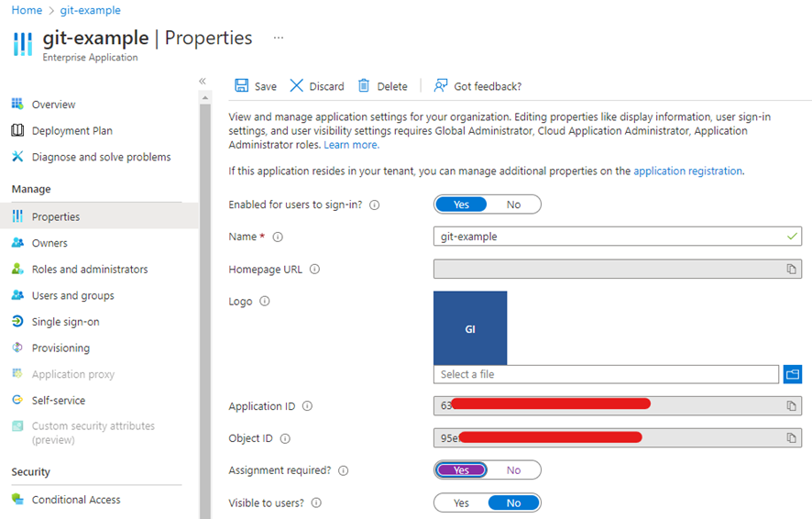The height and width of the screenshot is (519, 812).
Task: Show info tooltip next to Homepage URL
Action: tap(314, 270)
